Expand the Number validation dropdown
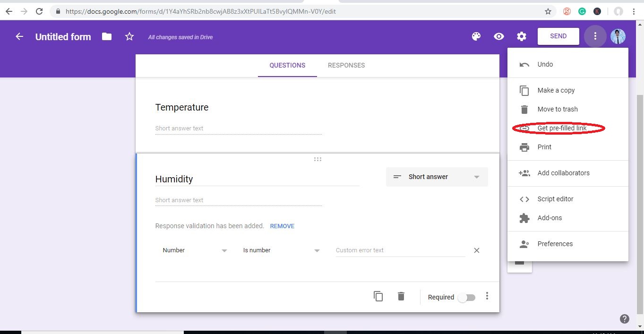Viewport: 644px width, 334px height. pos(195,250)
